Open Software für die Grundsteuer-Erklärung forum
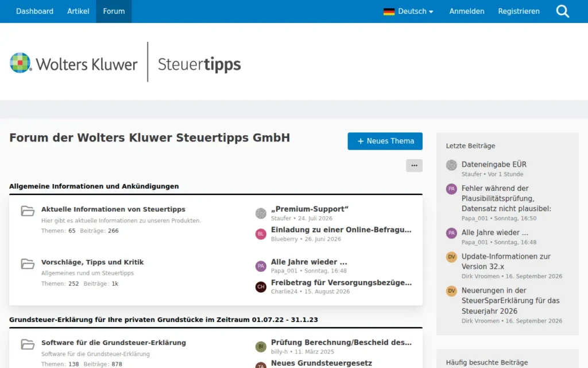This screenshot has width=588, height=368. point(114,343)
